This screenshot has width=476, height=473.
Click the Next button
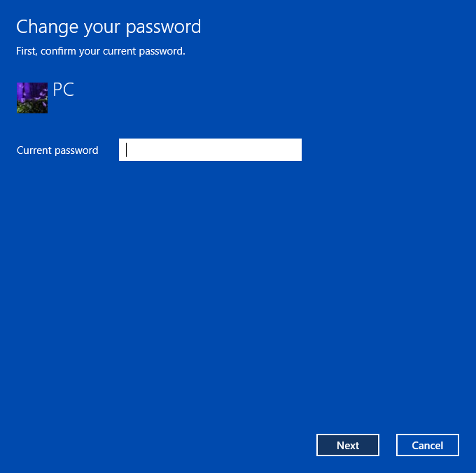348,445
